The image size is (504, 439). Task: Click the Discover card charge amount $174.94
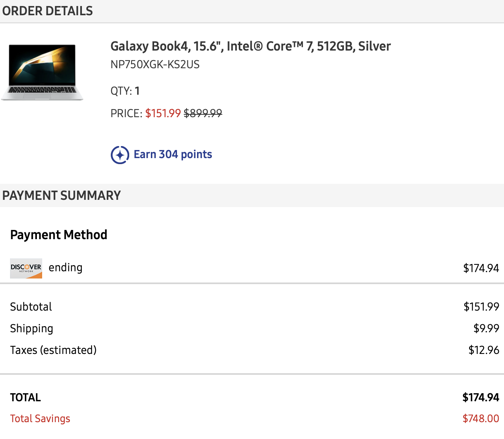481,268
